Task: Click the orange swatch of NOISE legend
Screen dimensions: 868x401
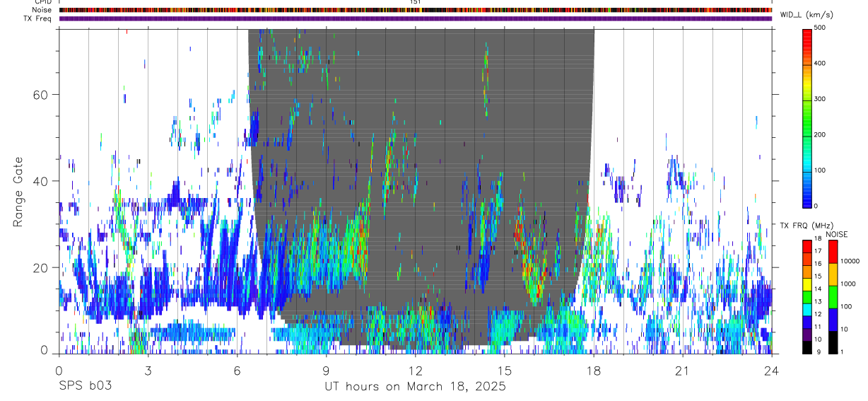Action: (833, 274)
